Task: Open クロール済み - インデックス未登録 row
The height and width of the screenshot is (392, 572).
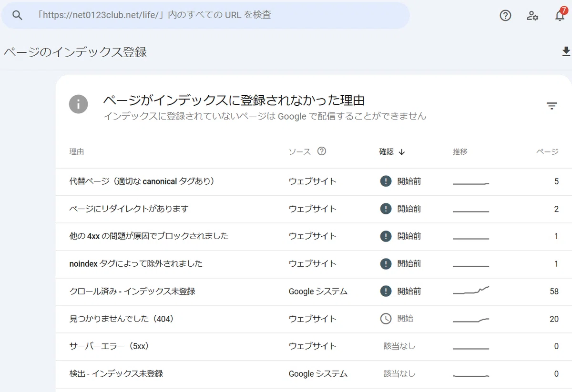Action: pos(314,291)
